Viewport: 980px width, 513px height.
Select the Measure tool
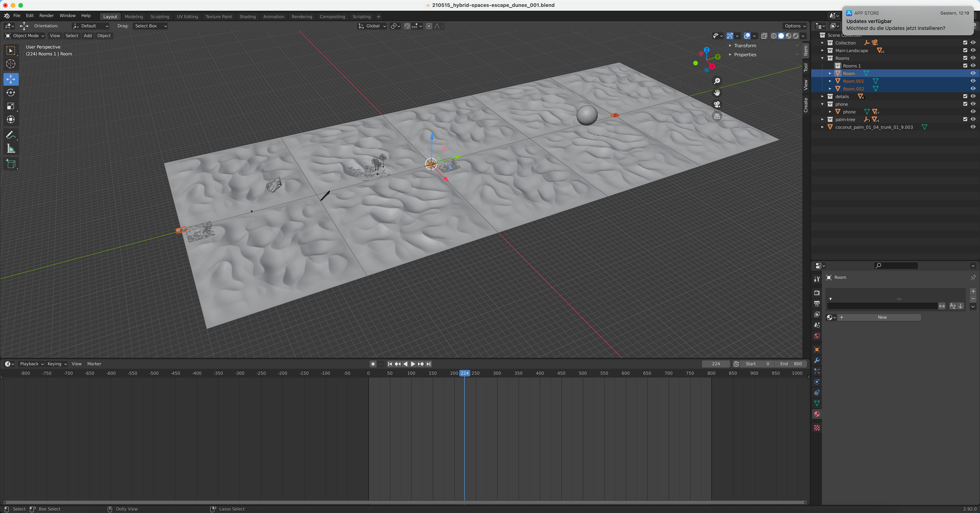point(11,149)
